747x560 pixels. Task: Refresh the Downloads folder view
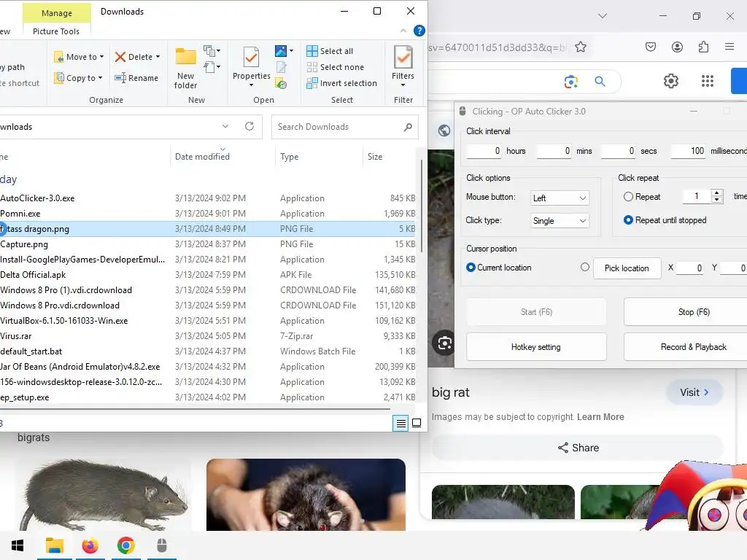click(x=249, y=126)
